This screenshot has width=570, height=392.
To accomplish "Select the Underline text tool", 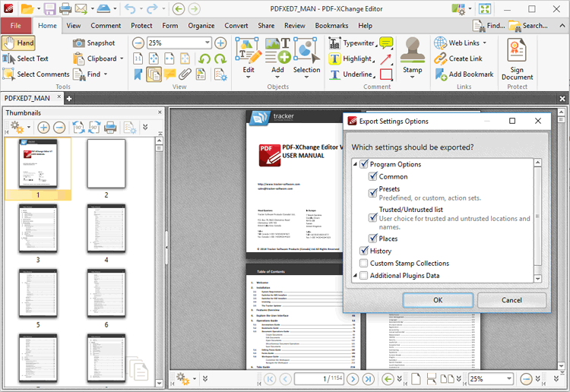I will point(352,74).
